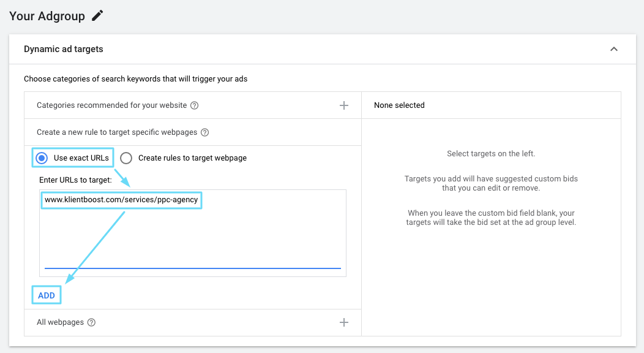Click the ADD button

(x=47, y=295)
